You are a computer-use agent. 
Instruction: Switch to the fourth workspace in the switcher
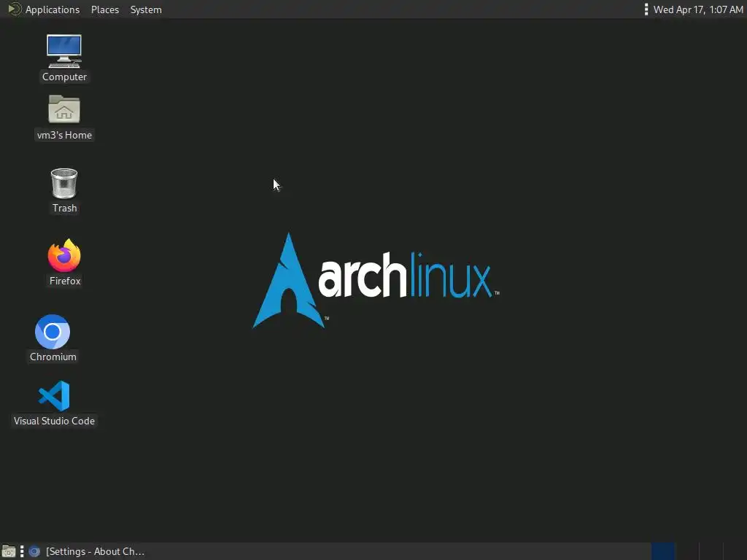tap(735, 551)
